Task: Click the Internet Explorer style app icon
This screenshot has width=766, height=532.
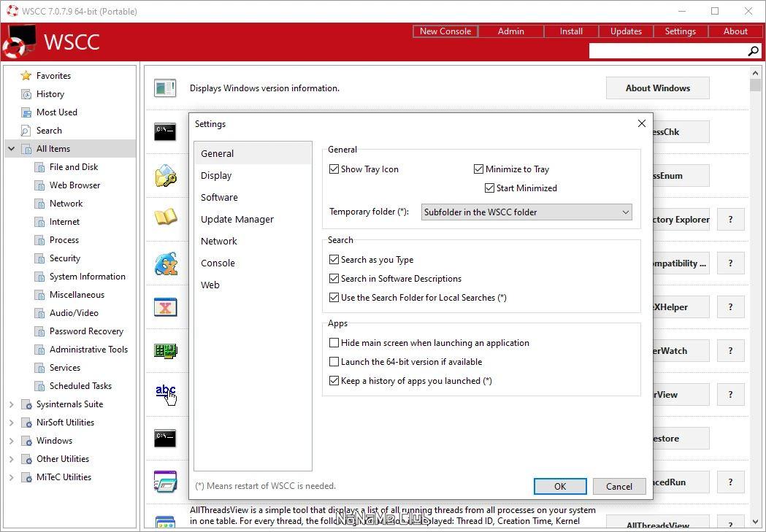Action: point(166,263)
